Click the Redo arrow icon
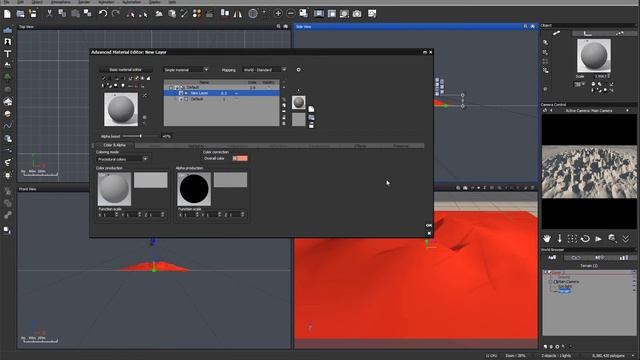The height and width of the screenshot is (360, 640). pos(116,13)
